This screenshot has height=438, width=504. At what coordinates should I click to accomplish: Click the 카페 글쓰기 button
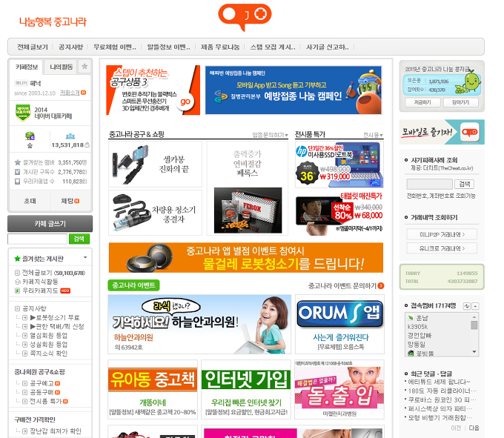tap(50, 224)
